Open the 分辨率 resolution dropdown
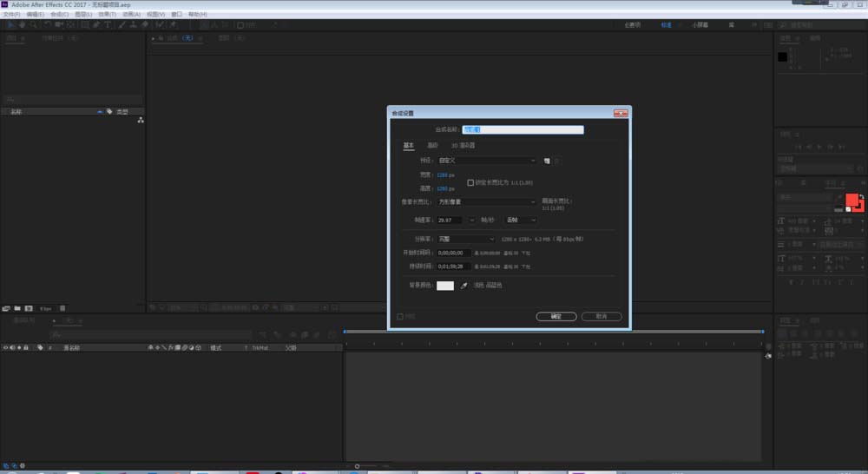This screenshot has width=868, height=474. [x=466, y=239]
